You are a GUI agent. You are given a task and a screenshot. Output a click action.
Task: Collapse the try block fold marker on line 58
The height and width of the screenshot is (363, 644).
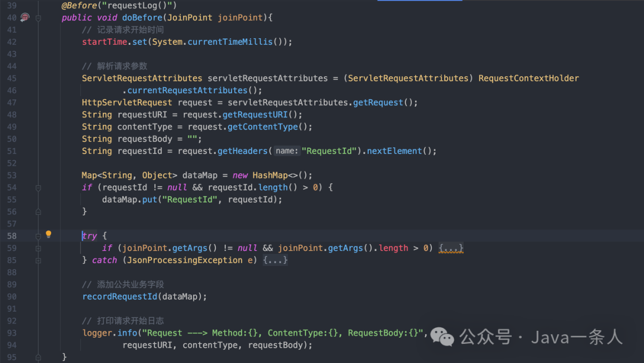38,236
